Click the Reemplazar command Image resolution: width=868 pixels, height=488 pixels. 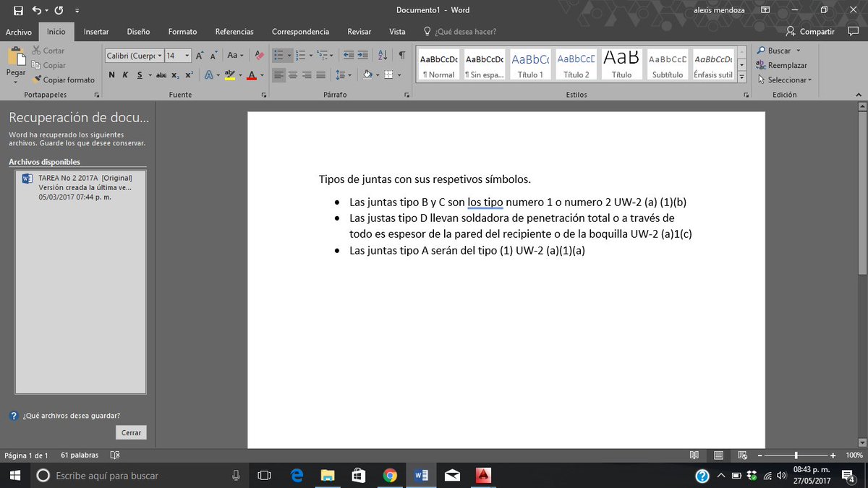point(781,65)
